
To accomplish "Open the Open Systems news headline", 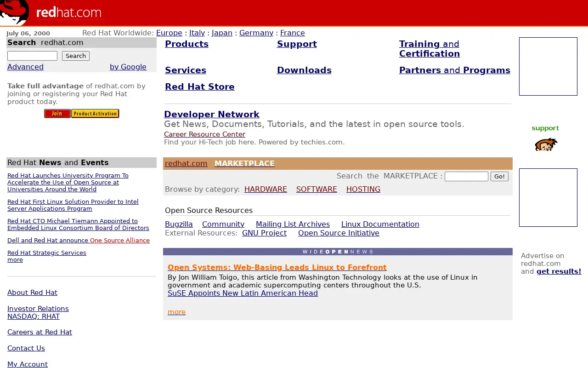I will click(x=277, y=267).
